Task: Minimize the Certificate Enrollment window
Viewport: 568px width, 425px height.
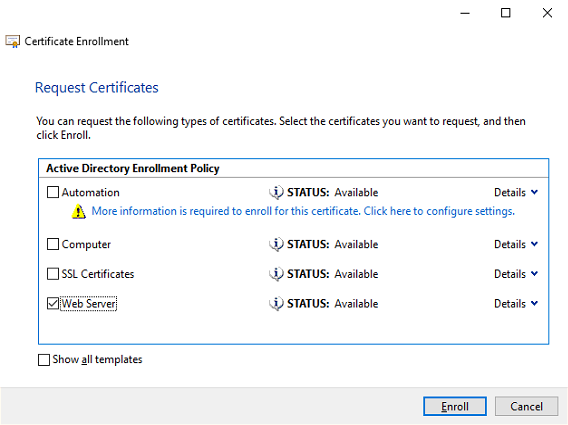Action: pos(465,13)
